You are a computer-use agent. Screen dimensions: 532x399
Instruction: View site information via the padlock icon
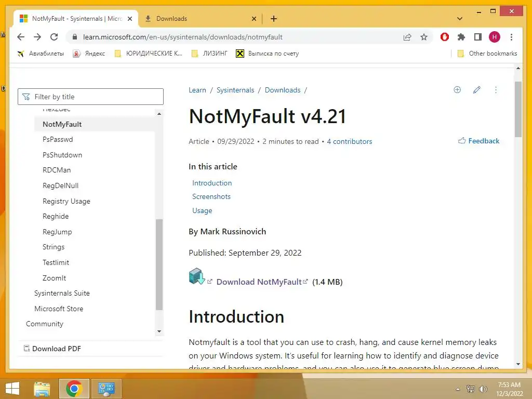click(x=75, y=37)
